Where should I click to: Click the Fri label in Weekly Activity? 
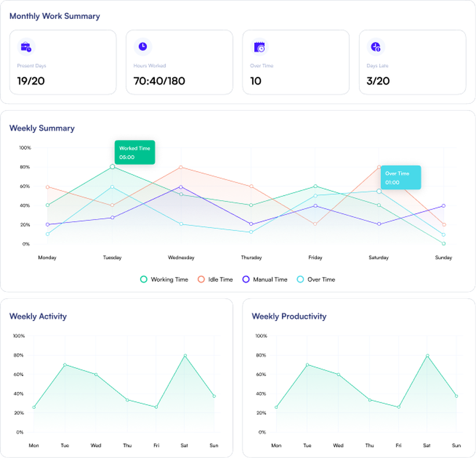[x=156, y=446]
